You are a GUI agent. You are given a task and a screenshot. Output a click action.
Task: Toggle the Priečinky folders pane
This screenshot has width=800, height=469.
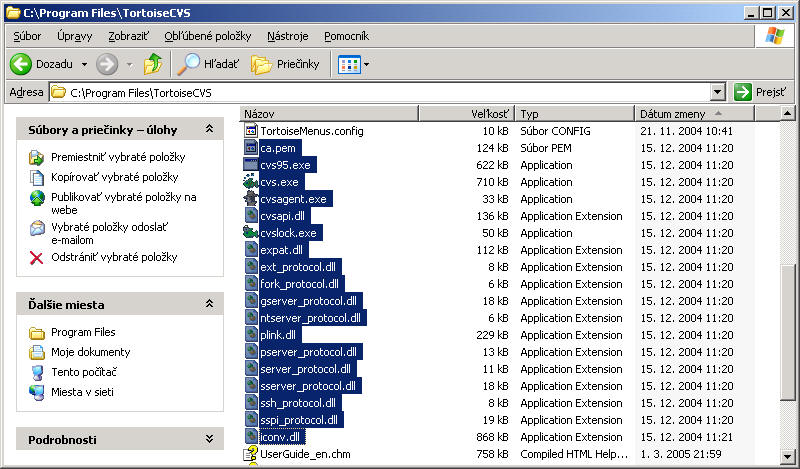[285, 64]
